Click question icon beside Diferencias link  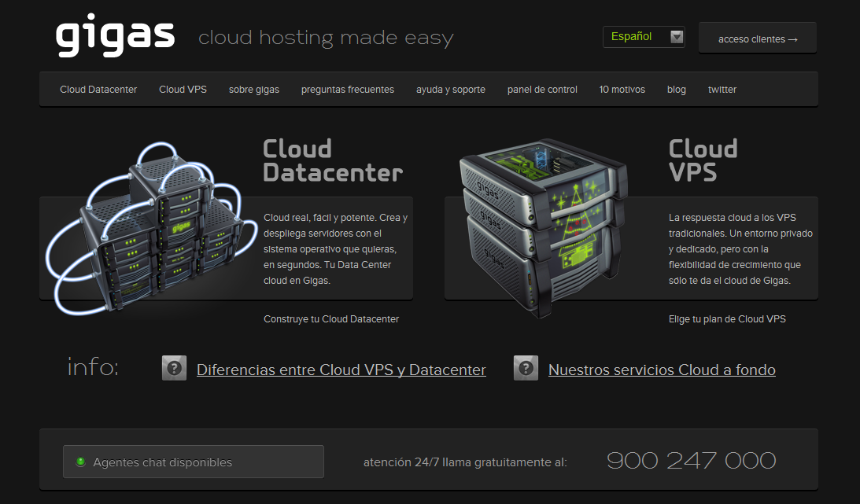pyautogui.click(x=175, y=368)
